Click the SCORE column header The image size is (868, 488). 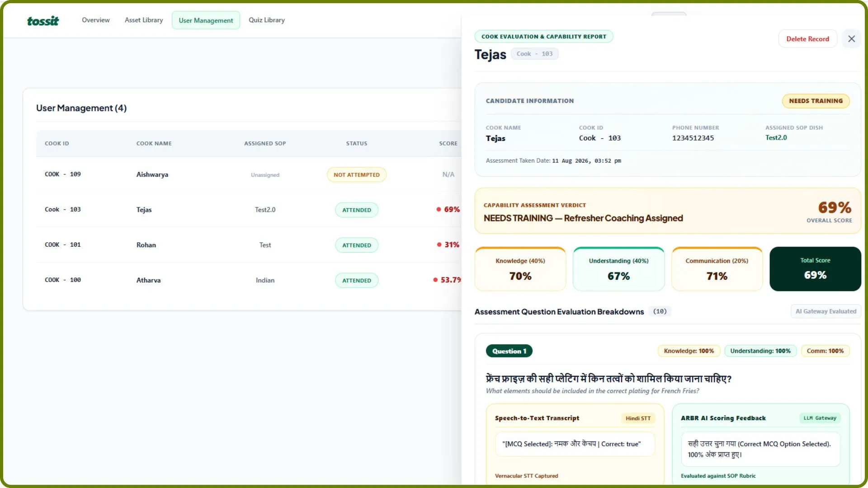448,144
